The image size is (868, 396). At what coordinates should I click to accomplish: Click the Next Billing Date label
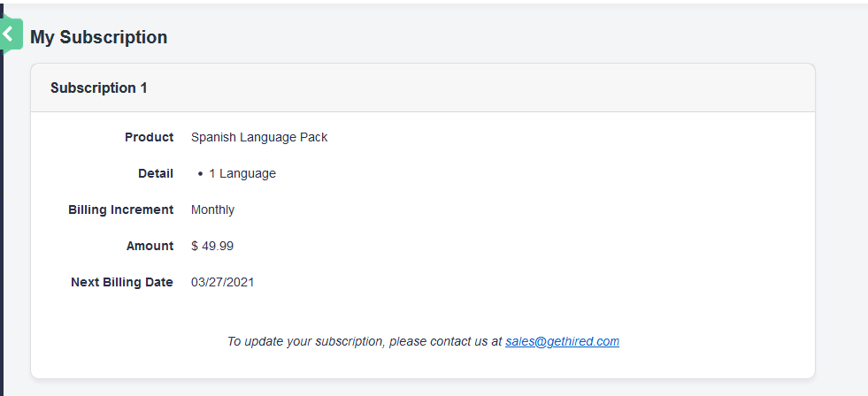121,282
